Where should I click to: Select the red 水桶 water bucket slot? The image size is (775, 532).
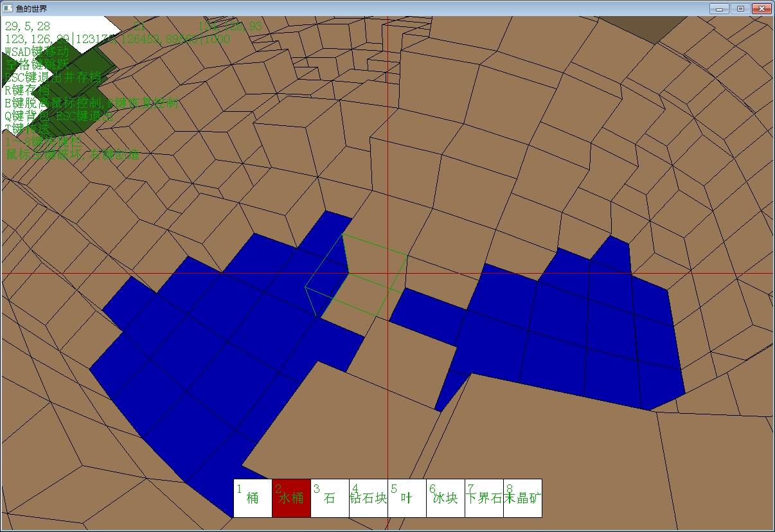tap(291, 498)
